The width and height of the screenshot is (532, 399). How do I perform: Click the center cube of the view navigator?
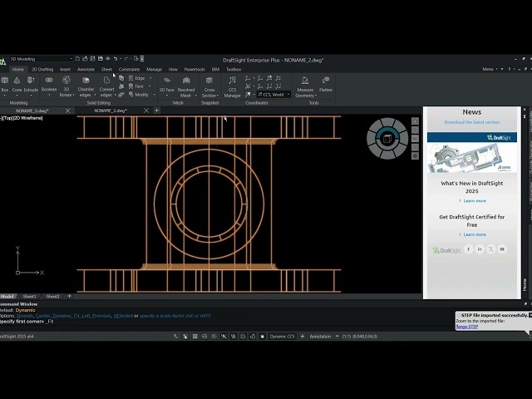[387, 139]
